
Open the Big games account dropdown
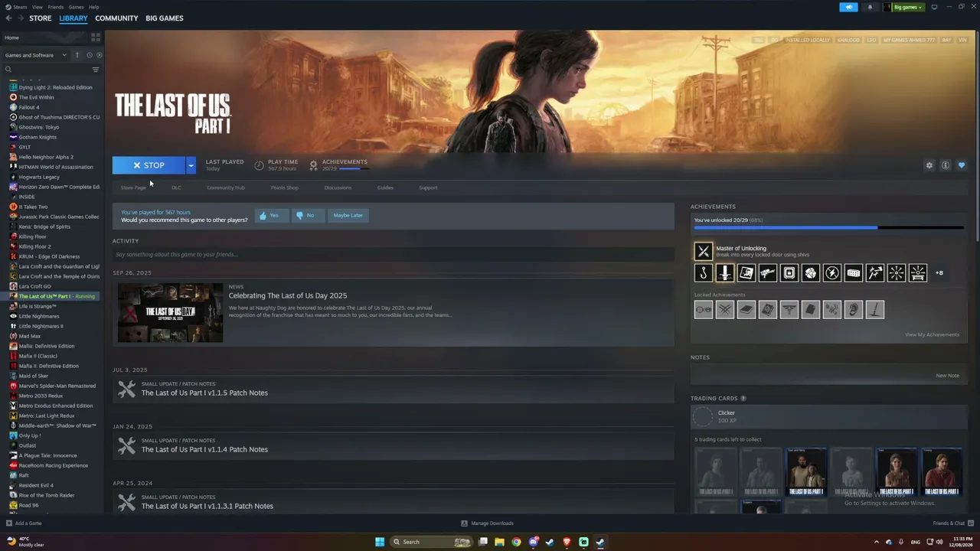904,7
